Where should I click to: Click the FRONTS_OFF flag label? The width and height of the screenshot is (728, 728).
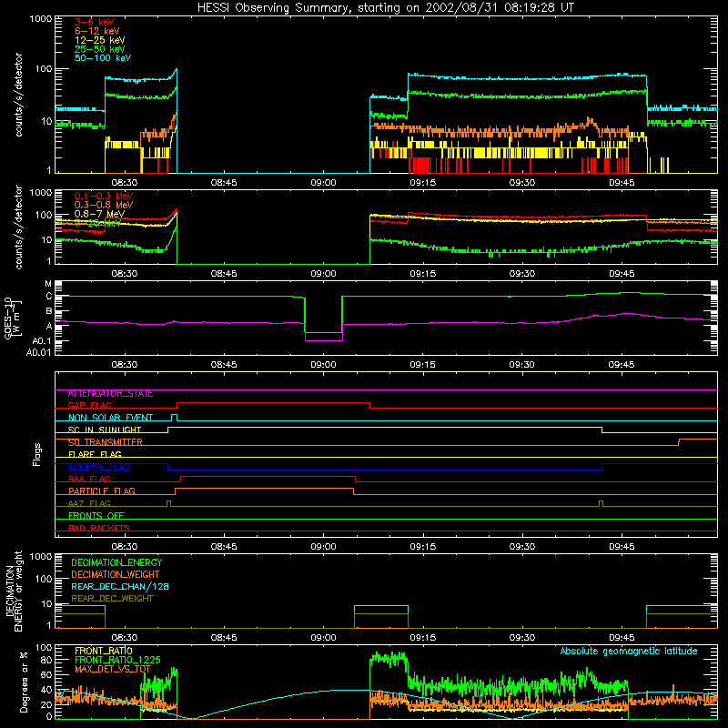pos(96,516)
